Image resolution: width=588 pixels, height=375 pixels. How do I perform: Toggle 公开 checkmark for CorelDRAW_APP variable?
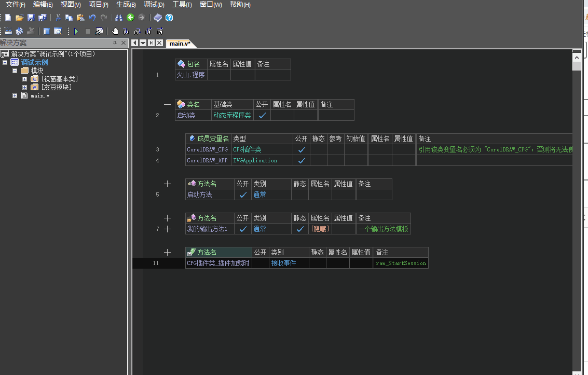click(x=302, y=161)
